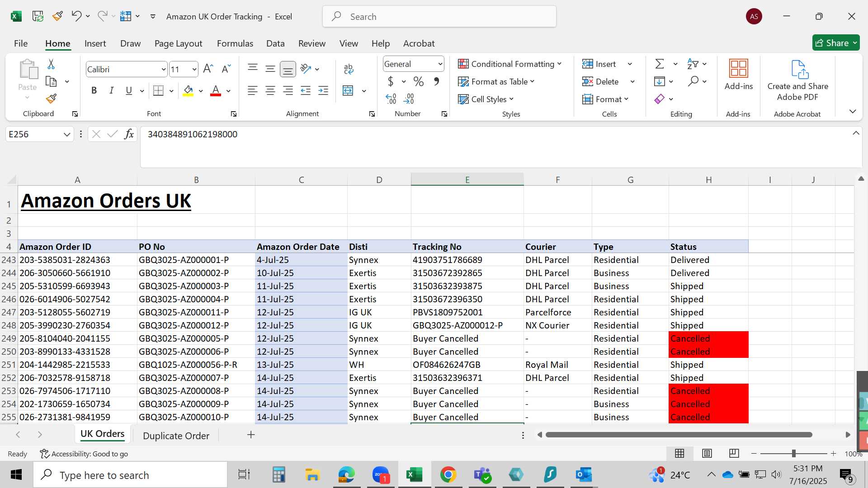Click the AutoSum sigma icon
Screen dimensions: 868x488
(x=660, y=64)
